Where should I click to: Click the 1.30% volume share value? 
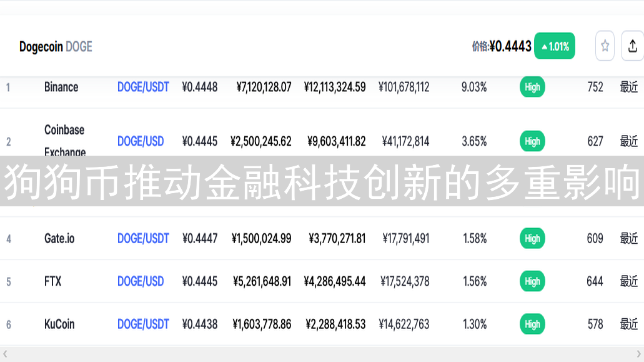(475, 324)
